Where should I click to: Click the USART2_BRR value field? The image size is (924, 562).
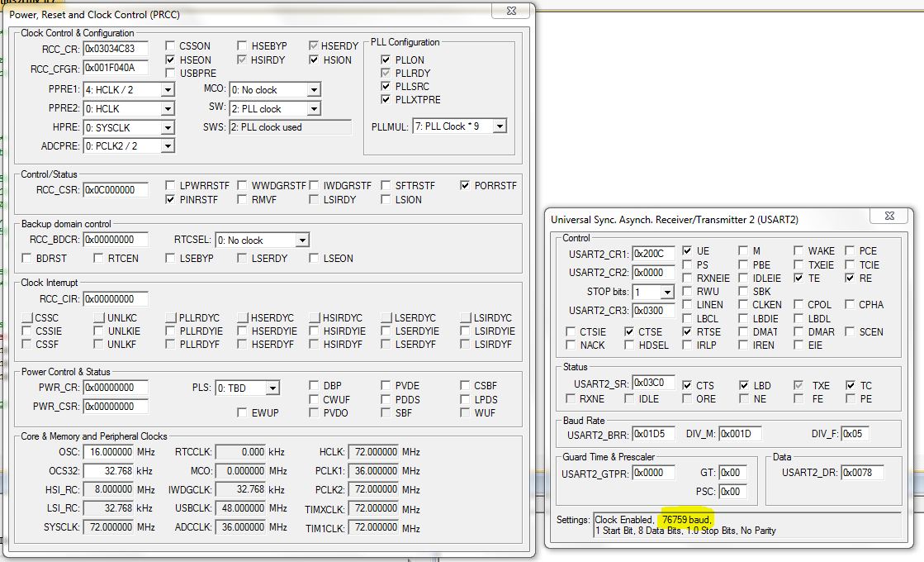(x=654, y=434)
